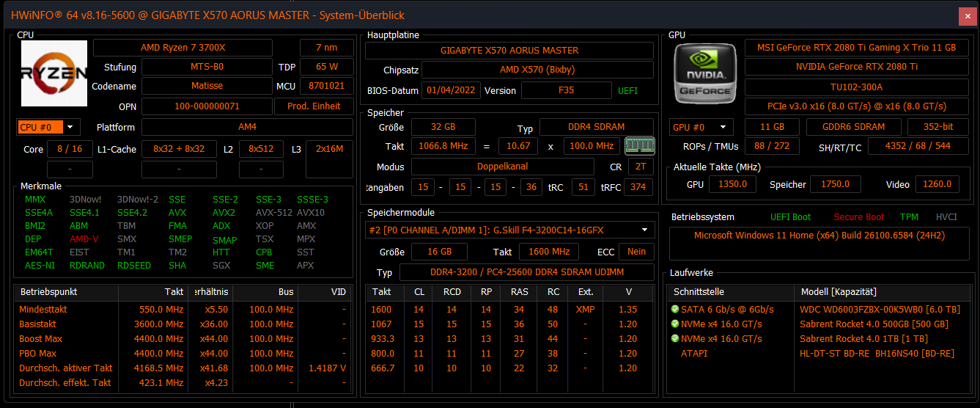980x408 pixels.
Task: Select the Modell [Kapazität] column header
Action: coord(883,291)
